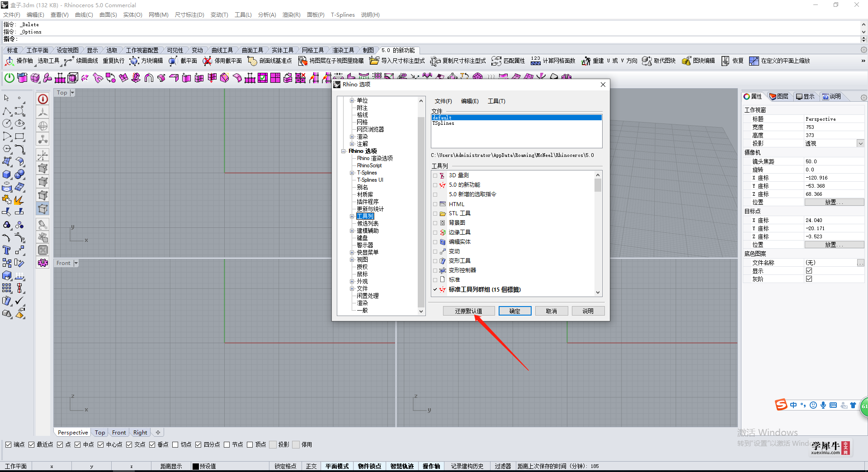Toggle the 3D 量测 toolbar checkbox
This screenshot has width=868, height=472.
(x=435, y=175)
